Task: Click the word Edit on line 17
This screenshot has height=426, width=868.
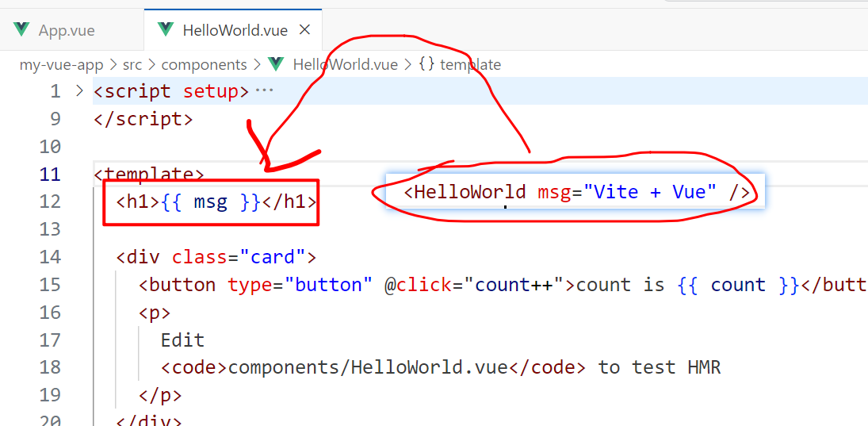Action: (x=182, y=340)
